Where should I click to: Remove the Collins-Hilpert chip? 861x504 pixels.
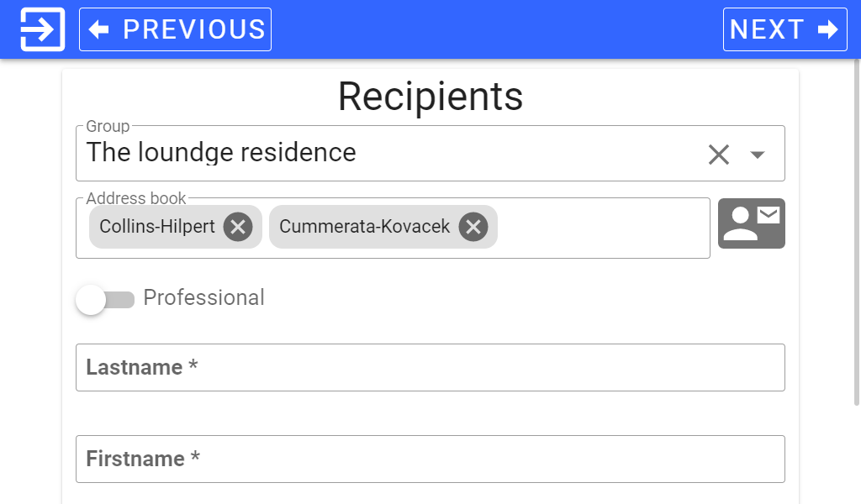[238, 227]
